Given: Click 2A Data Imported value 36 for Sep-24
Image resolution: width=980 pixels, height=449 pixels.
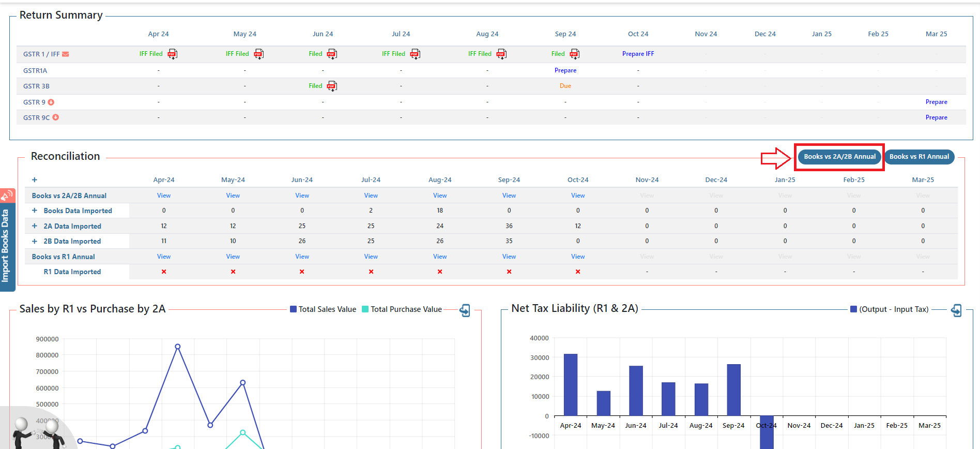Looking at the screenshot, I should (509, 226).
